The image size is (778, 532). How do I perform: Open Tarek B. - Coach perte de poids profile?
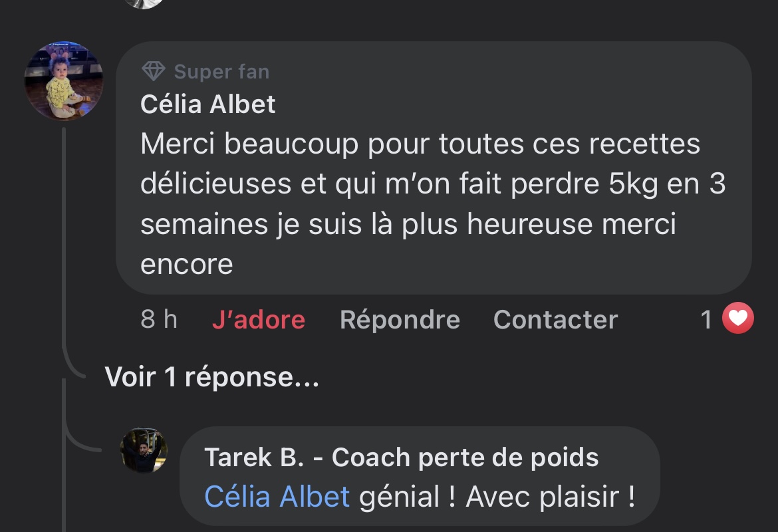401,458
